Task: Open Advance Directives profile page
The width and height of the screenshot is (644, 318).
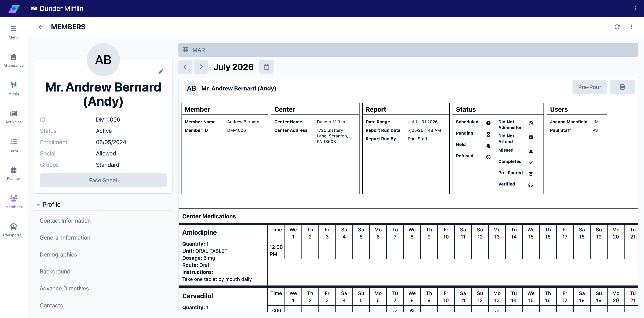Action: tap(64, 288)
